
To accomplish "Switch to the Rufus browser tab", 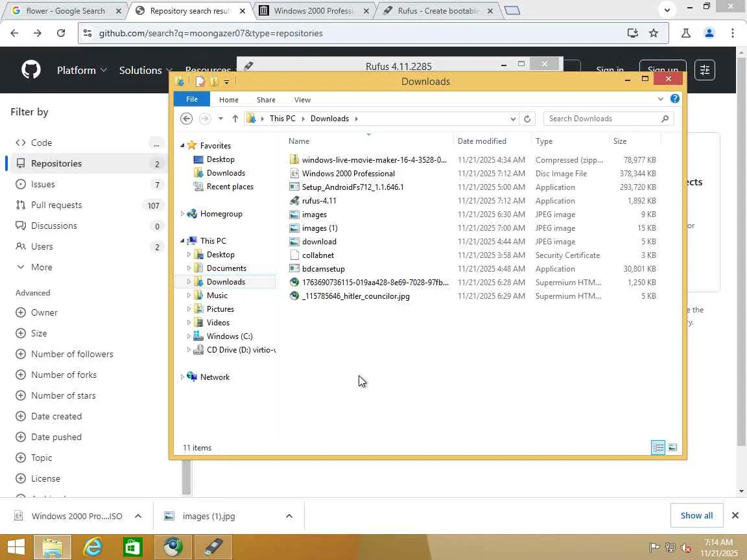I will [437, 10].
